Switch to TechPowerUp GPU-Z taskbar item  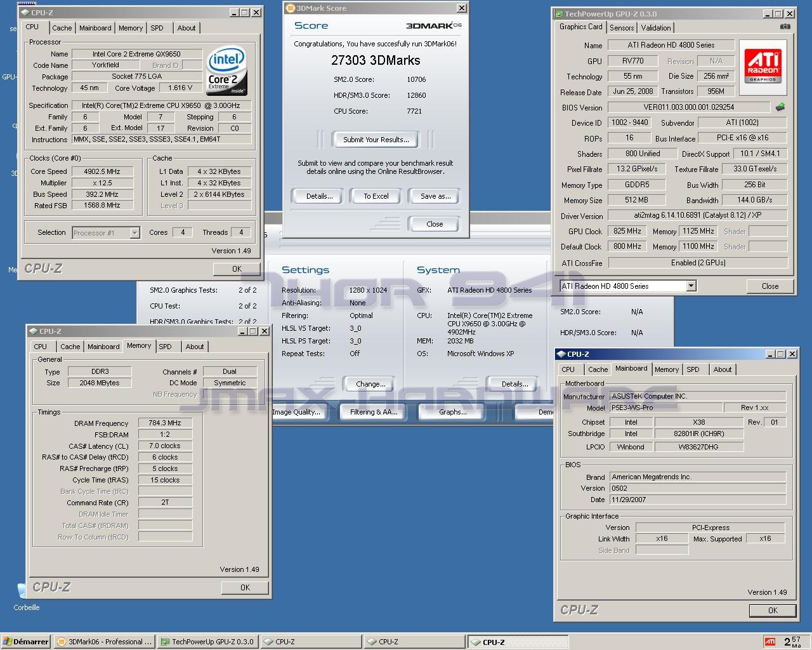coord(207,642)
